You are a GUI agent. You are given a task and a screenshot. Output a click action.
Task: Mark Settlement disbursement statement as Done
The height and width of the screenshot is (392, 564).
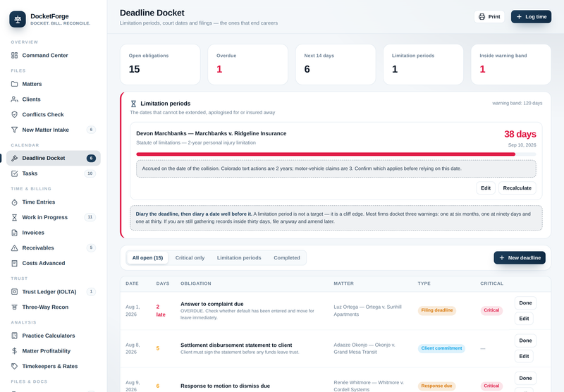525,341
